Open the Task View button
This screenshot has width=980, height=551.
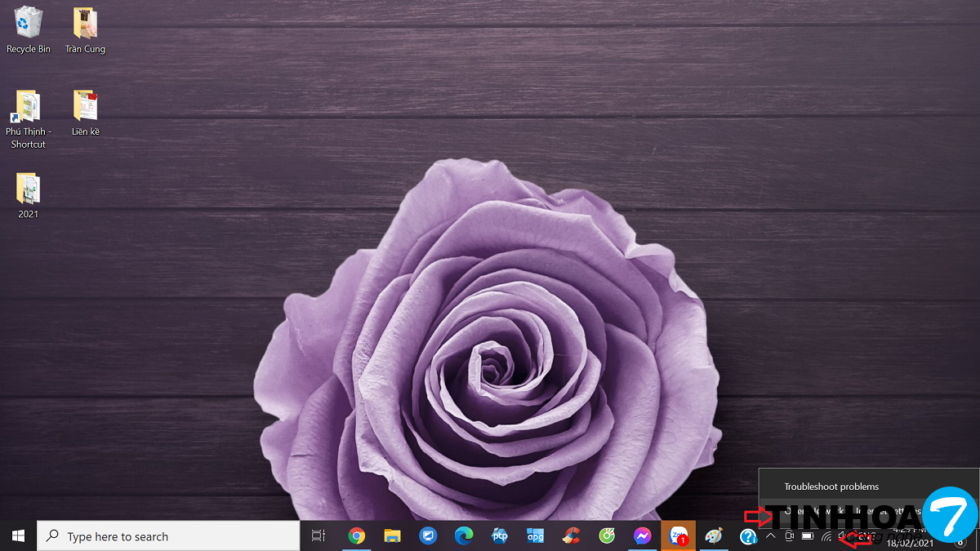pyautogui.click(x=318, y=536)
